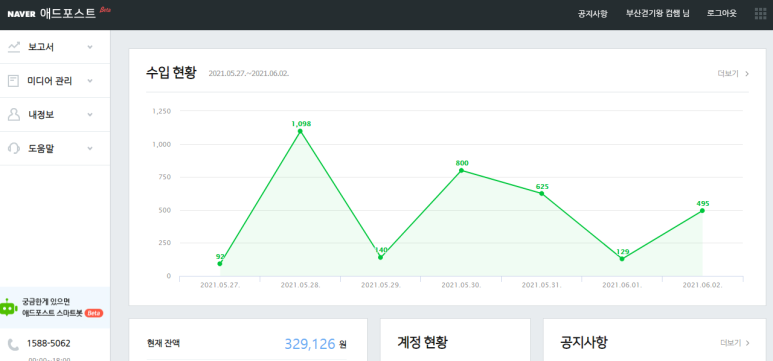Click the 2021.06.01. axis label
773x361 pixels.
tap(622, 285)
